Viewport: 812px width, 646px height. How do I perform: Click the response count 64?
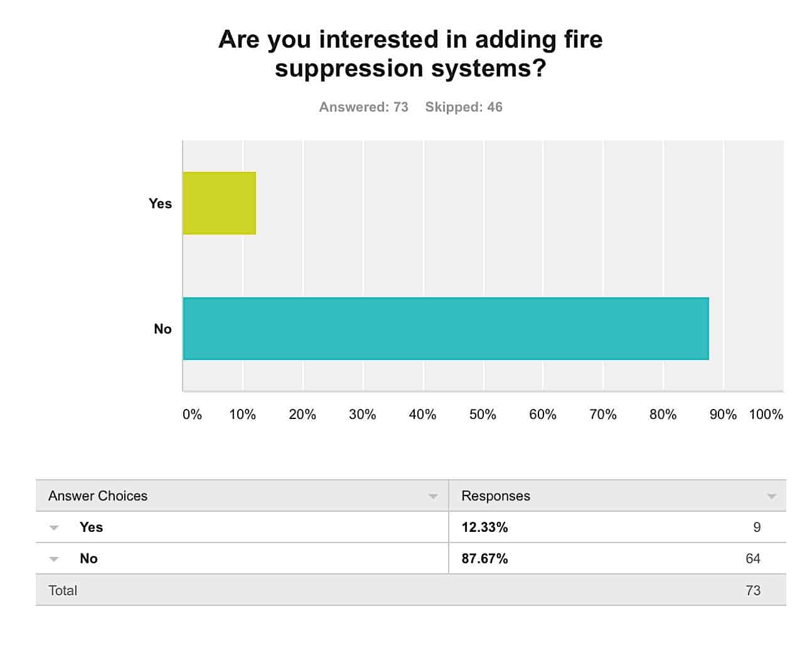[753, 559]
